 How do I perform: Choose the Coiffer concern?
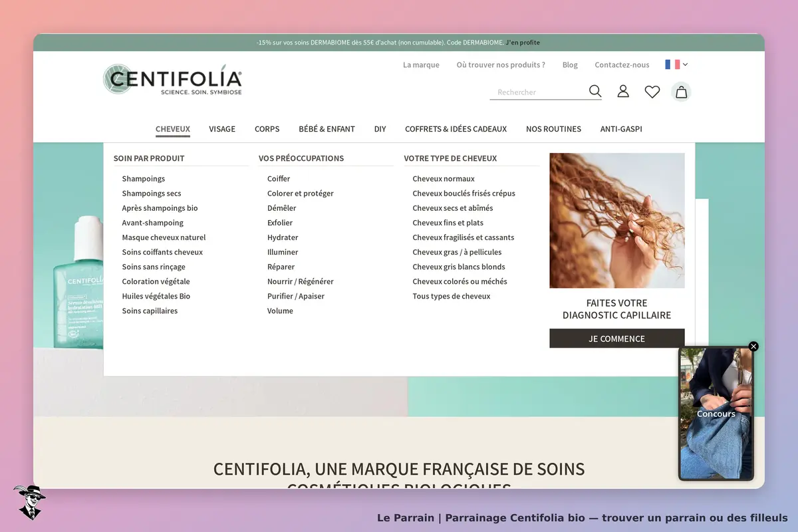click(279, 179)
